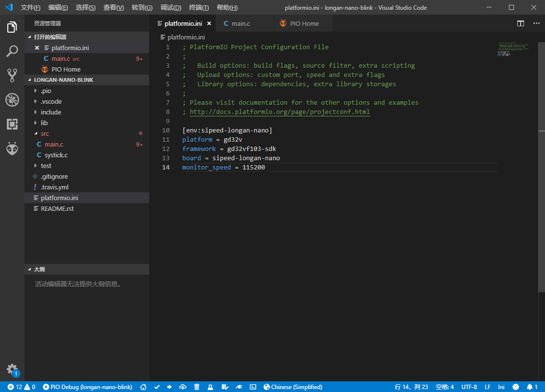Viewport: 545px width, 392px height.
Task: Click the PlatformIO Test flask icon
Action: pyautogui.click(x=210, y=387)
